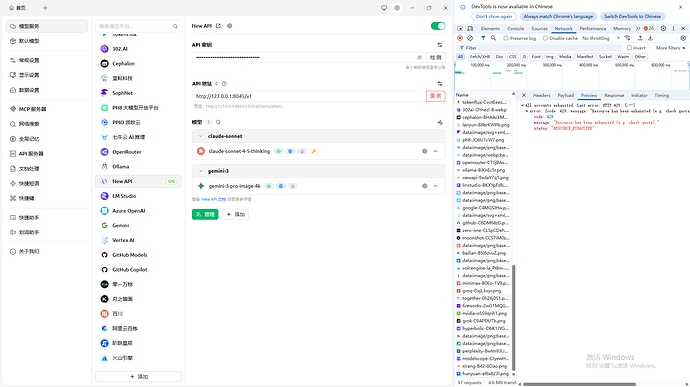Select the Gemini provider in the list
The image size is (690, 387).
138,225
